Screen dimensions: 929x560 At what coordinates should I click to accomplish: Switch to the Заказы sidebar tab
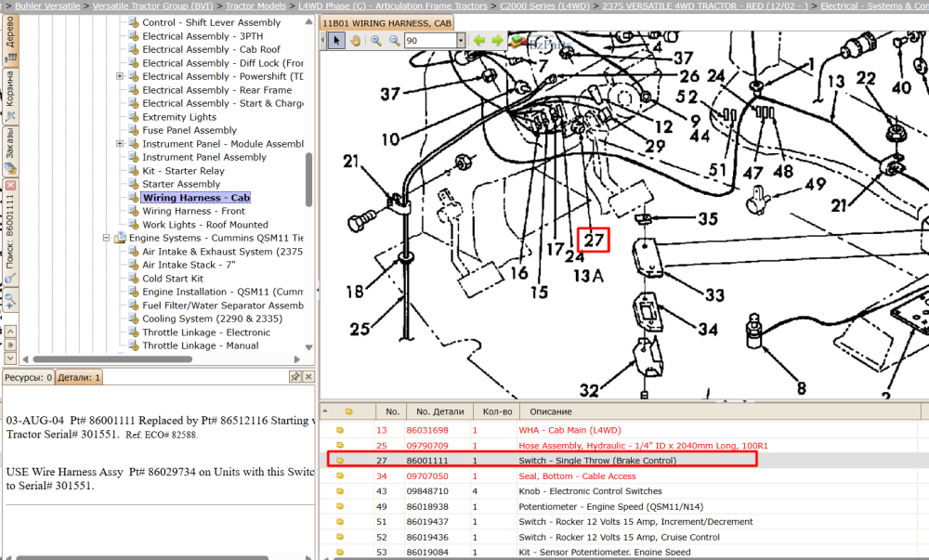[10, 151]
